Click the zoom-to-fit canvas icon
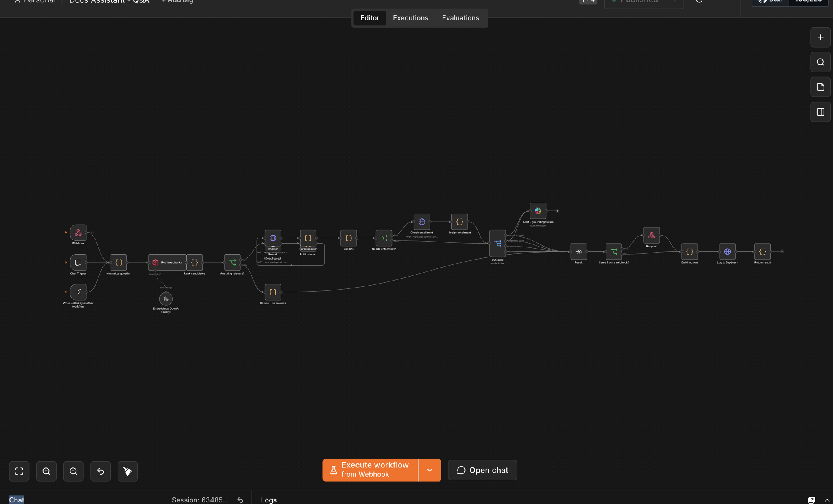This screenshot has width=833, height=504. tap(19, 471)
